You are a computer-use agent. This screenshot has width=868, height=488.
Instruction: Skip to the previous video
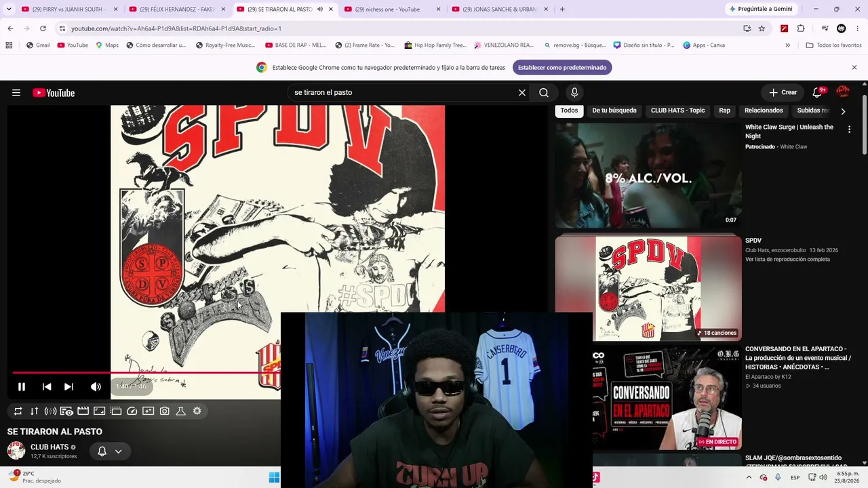click(x=47, y=386)
